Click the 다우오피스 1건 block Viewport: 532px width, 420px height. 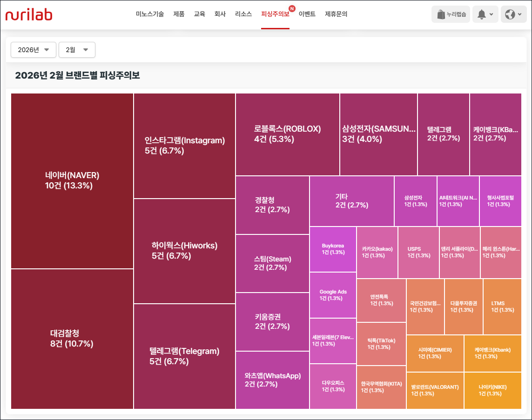[x=333, y=387]
